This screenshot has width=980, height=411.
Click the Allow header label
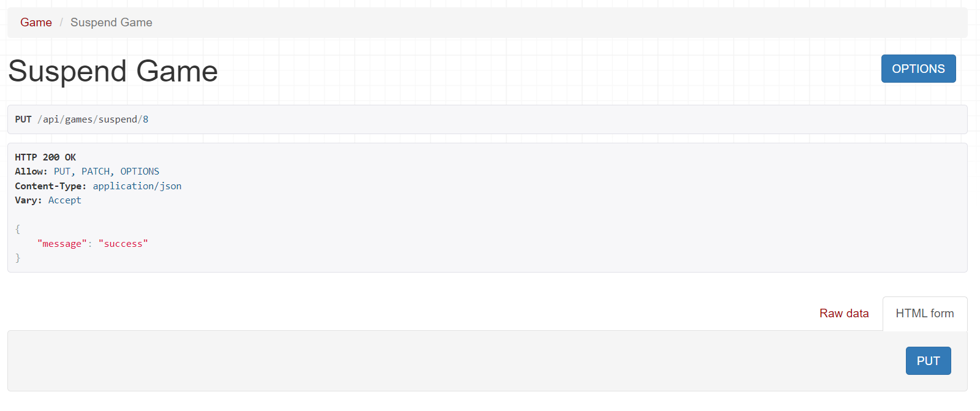click(x=31, y=172)
